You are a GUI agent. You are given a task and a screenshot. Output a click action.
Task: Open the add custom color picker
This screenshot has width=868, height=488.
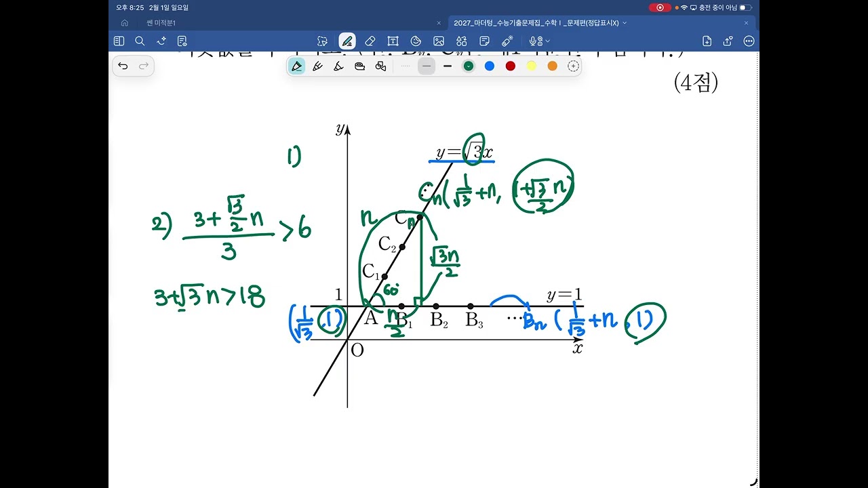pos(573,66)
